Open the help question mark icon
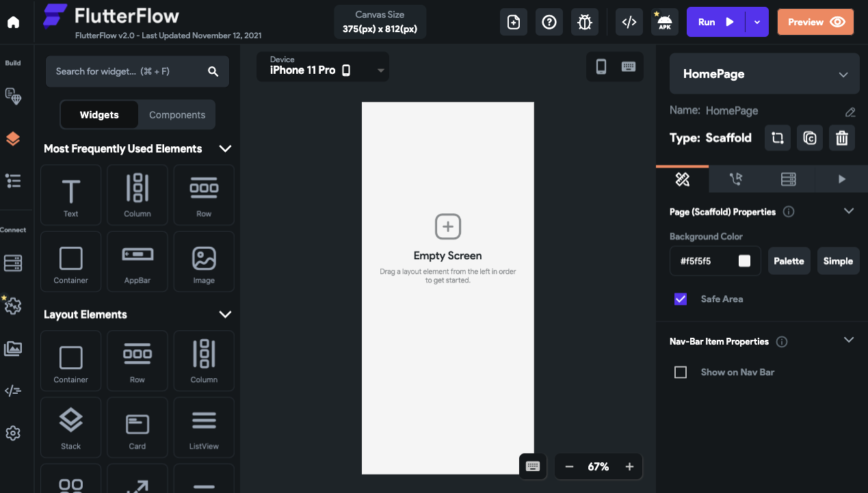Viewport: 868px width, 493px height. point(549,22)
